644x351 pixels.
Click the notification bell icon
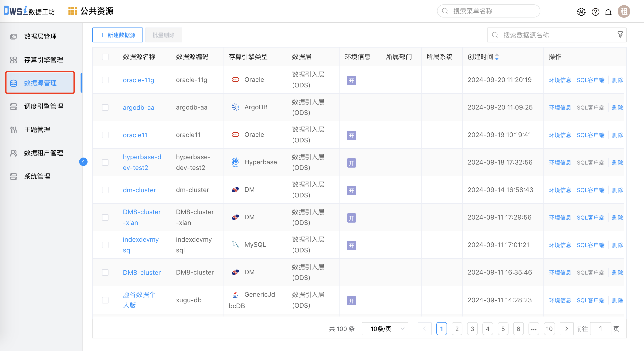[608, 11]
